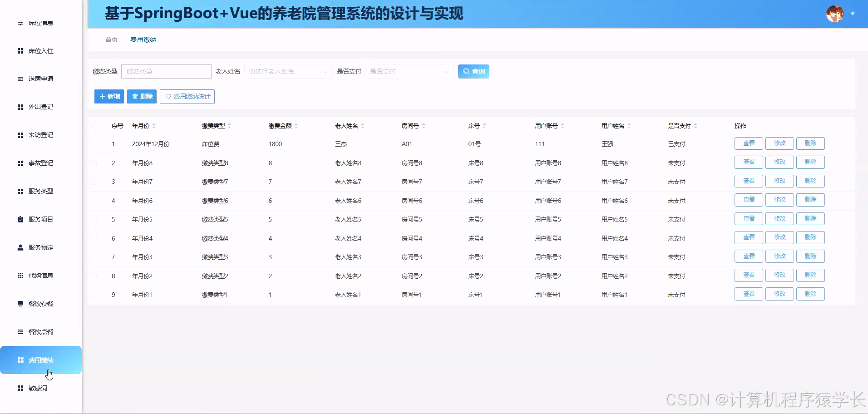Screen dimensions: 868x414
Task: Switch to the 首页 tab
Action: tap(111, 39)
